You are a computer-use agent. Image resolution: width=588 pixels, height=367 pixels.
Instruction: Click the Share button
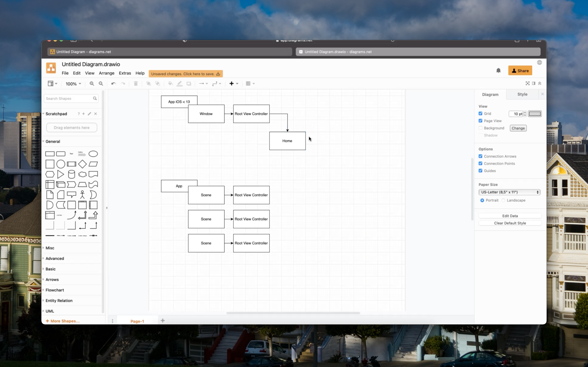pyautogui.click(x=520, y=71)
